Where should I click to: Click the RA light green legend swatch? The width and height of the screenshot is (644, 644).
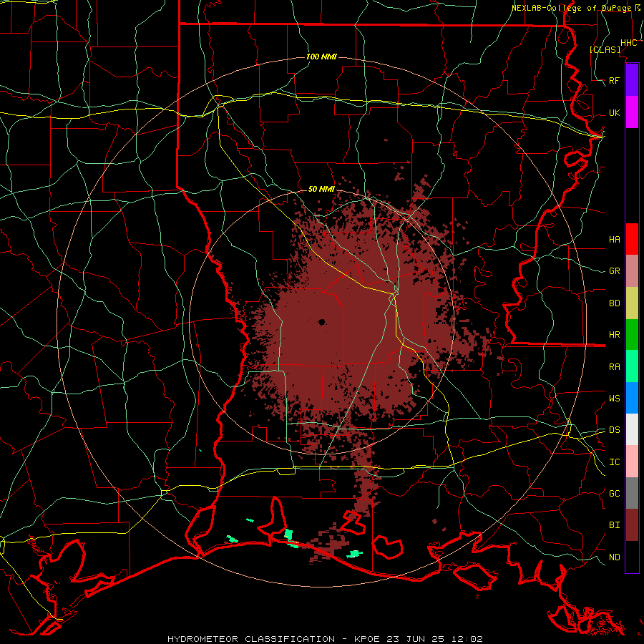[632, 366]
